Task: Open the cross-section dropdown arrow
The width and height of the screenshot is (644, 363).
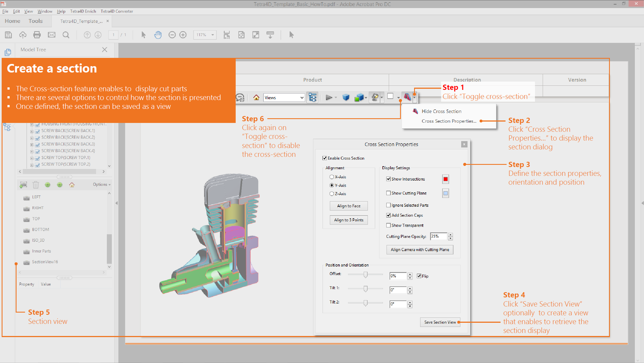Action: click(414, 97)
